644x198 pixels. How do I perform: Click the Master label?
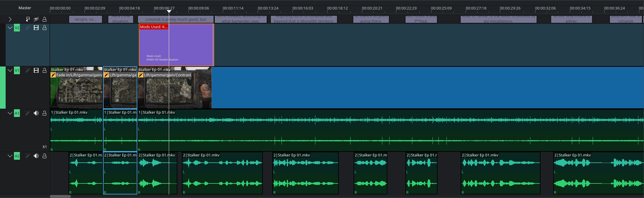pyautogui.click(x=25, y=8)
